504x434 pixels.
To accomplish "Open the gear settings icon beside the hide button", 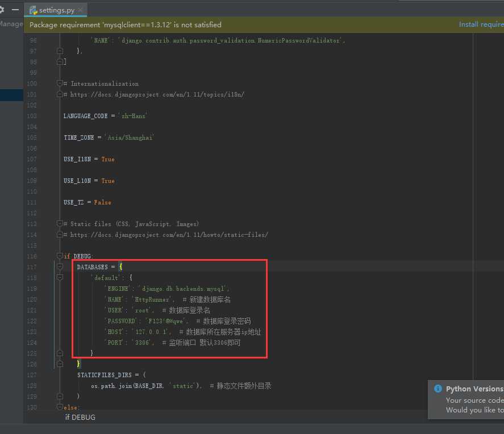I will 2,10.
